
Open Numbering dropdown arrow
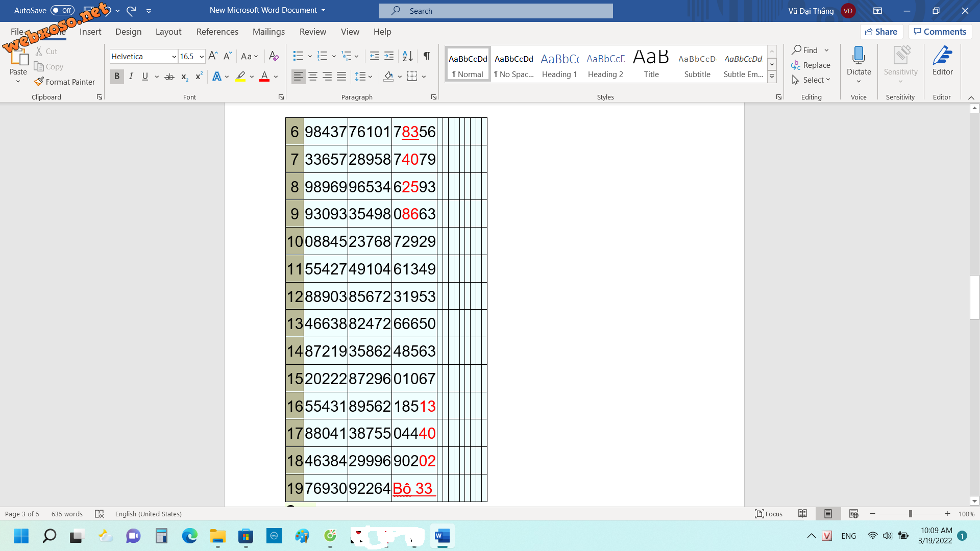click(334, 56)
